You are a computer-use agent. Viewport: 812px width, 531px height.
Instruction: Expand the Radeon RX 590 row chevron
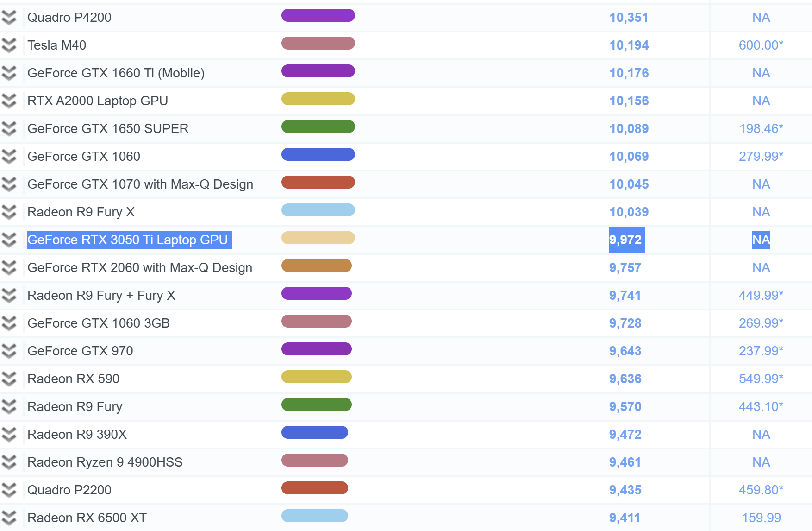coord(9,379)
